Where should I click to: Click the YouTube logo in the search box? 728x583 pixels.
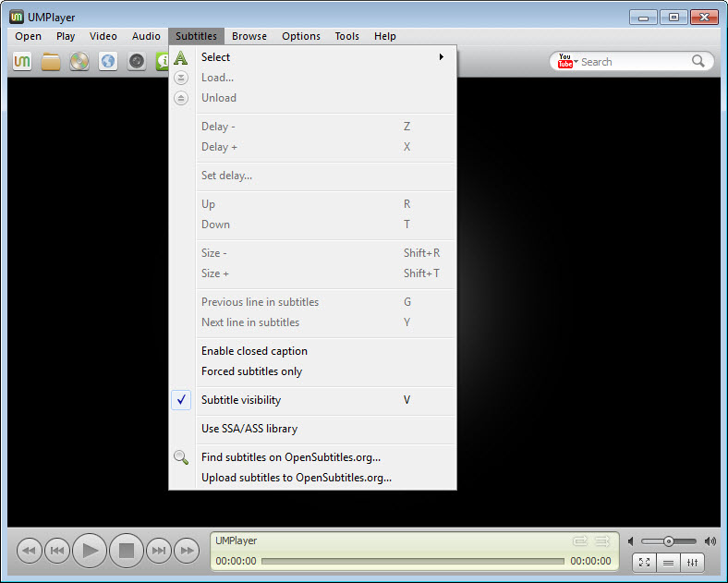565,61
